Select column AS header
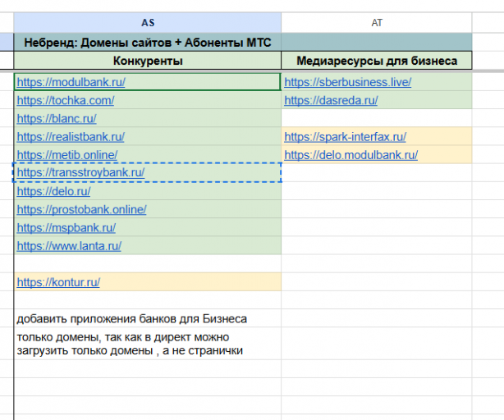 tap(148, 22)
